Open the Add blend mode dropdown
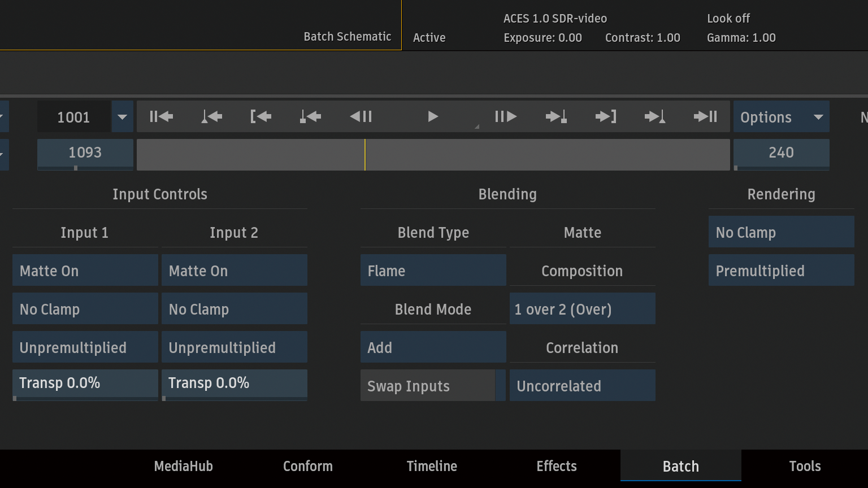This screenshot has width=868, height=488. point(433,347)
